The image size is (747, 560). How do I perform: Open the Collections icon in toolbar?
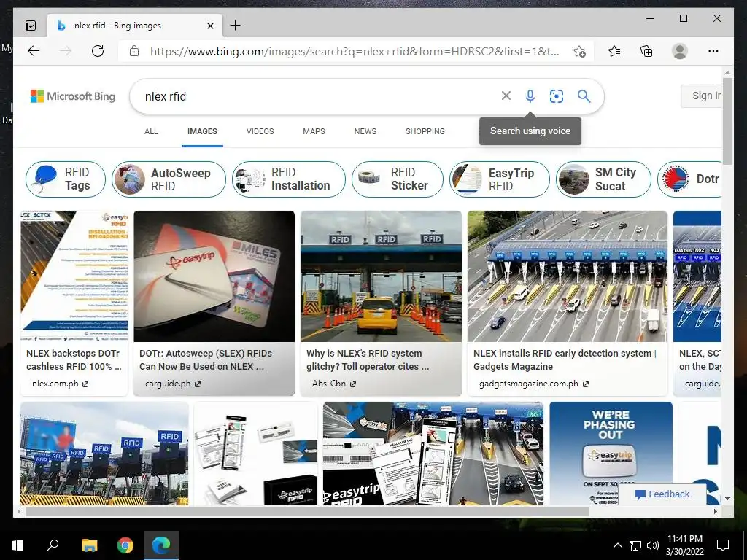[x=646, y=51]
